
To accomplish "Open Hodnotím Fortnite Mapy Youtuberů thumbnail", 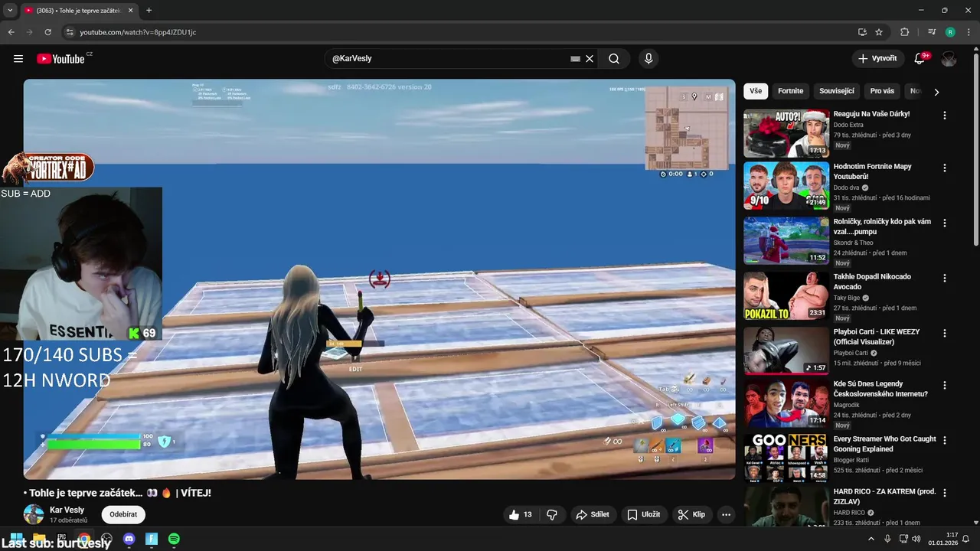I will (786, 186).
